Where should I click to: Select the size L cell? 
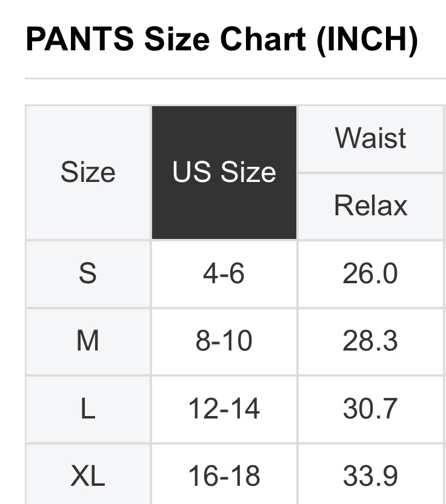(x=88, y=409)
